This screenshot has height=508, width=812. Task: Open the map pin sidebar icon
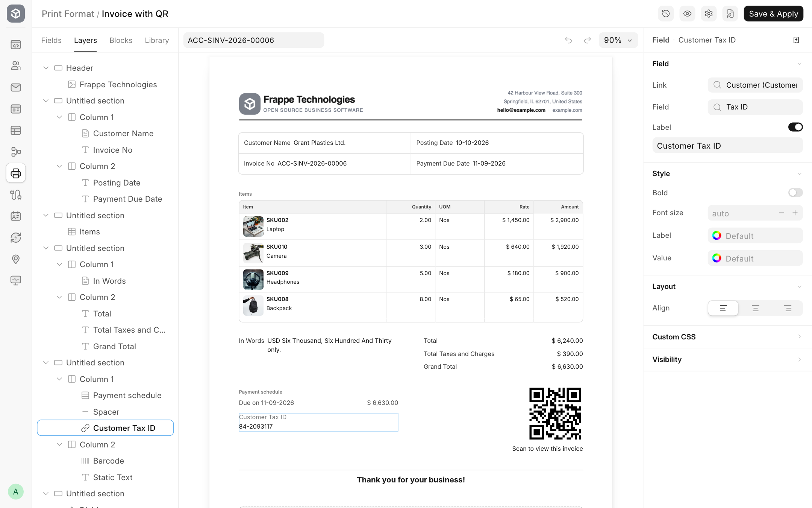[x=16, y=259]
